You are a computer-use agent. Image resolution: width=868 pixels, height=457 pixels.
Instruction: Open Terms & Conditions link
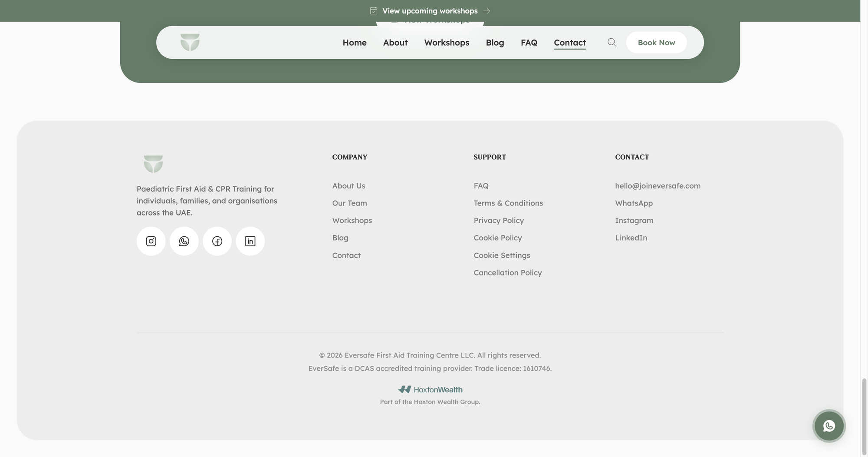[x=508, y=203]
